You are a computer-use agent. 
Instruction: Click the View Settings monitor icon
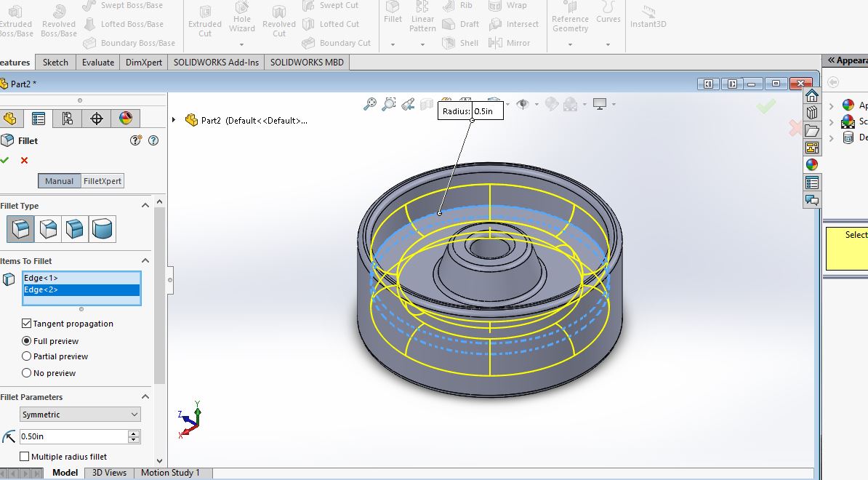(600, 103)
